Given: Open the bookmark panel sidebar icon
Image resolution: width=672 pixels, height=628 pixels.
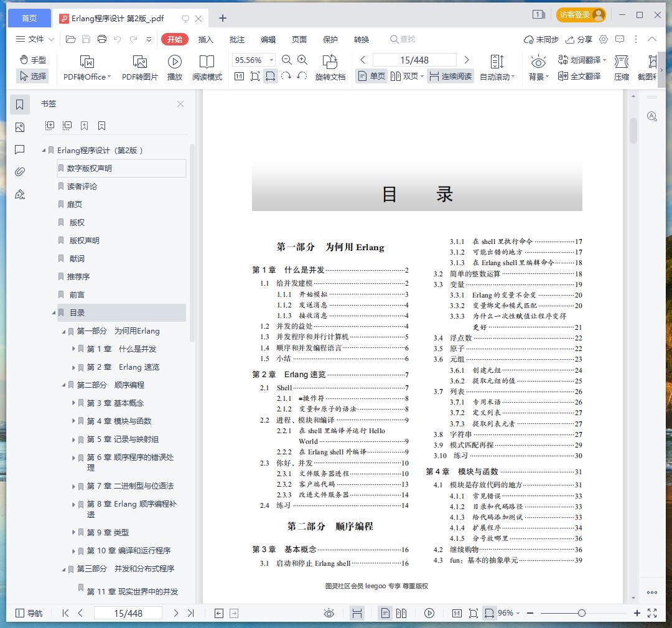Looking at the screenshot, I should point(20,104).
